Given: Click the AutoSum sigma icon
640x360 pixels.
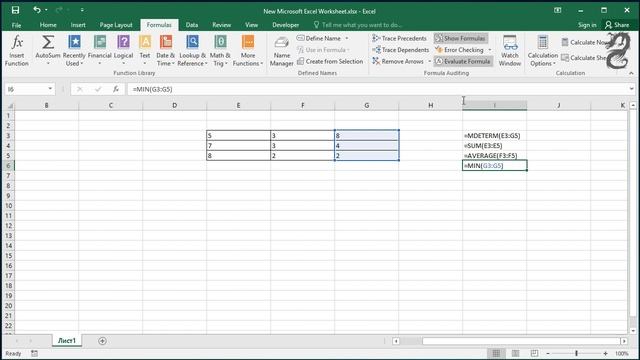Looking at the screenshot, I should click(x=48, y=42).
